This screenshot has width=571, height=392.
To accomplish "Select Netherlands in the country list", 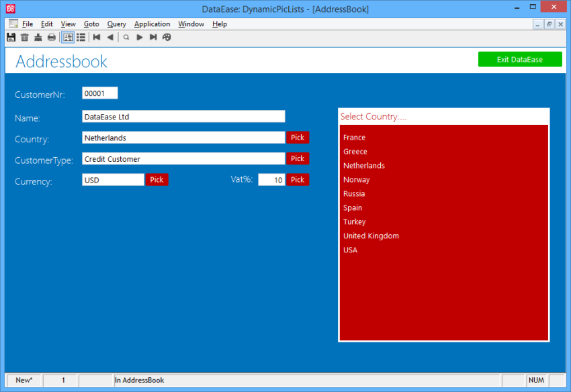I will coord(364,166).
